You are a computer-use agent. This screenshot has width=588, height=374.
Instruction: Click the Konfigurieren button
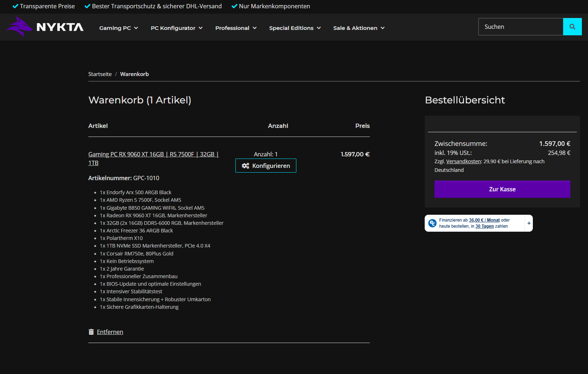coord(266,166)
